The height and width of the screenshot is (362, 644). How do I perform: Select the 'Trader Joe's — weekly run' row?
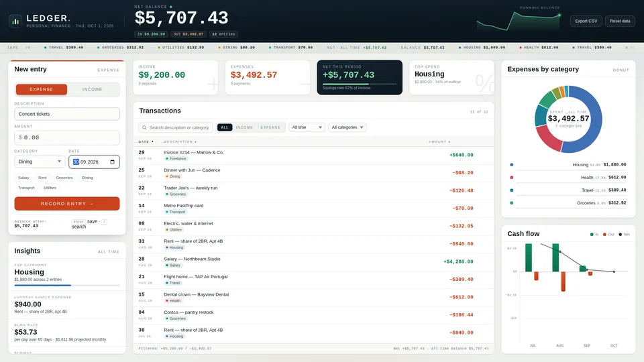pyautogui.click(x=313, y=190)
